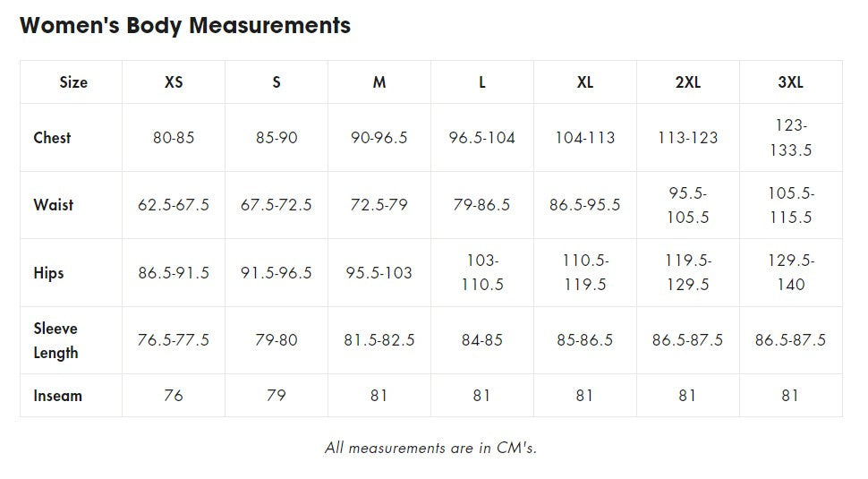Screen dimensions: 868x479
Task: Select the XS inseam value 76
Action: pos(174,396)
